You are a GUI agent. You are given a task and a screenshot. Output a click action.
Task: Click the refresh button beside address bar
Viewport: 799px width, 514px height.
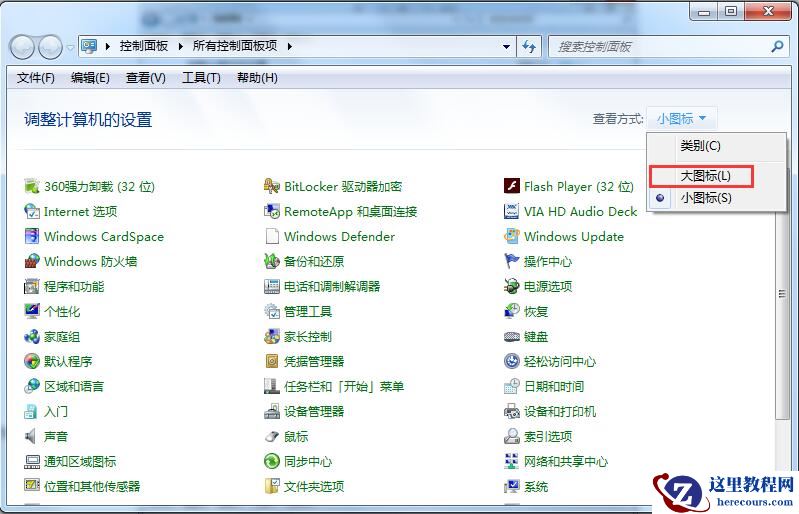click(529, 47)
